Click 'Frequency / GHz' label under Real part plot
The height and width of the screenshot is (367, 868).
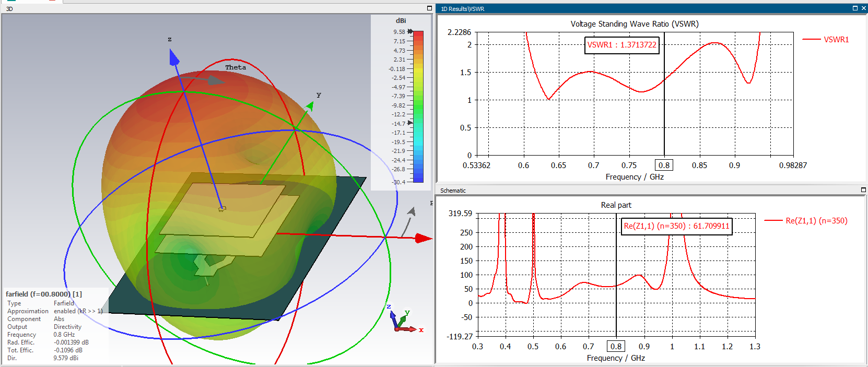click(616, 358)
